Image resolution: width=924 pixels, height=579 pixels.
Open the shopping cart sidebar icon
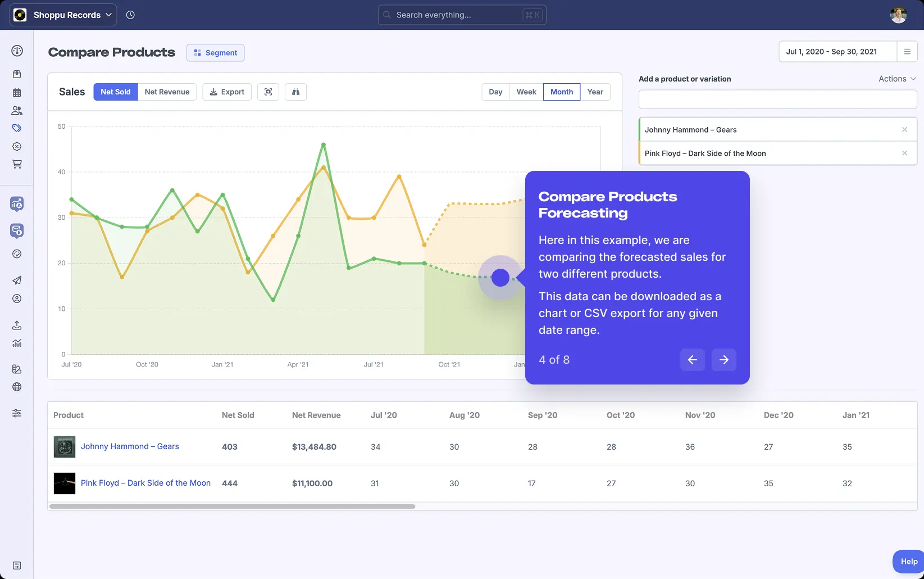17,164
